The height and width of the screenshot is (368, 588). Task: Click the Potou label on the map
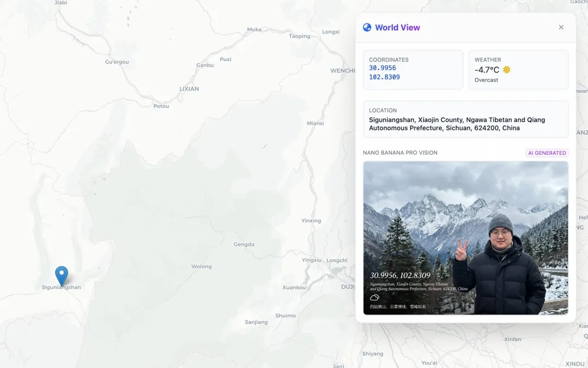point(161,106)
